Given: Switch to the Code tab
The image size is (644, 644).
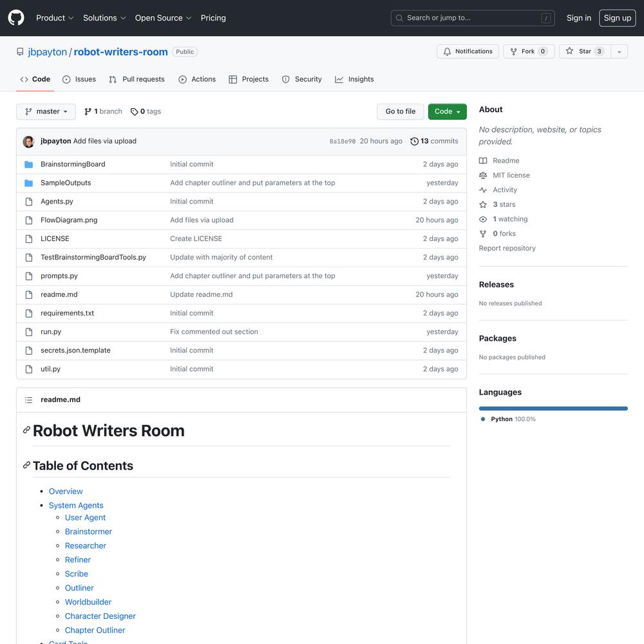Looking at the screenshot, I should pos(35,79).
